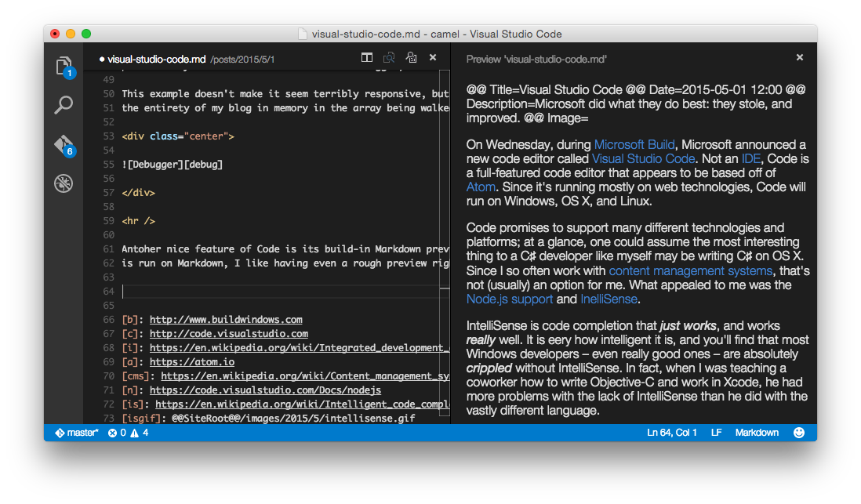
Task: Click Ln 64, Col 1 in status bar
Action: 671,433
